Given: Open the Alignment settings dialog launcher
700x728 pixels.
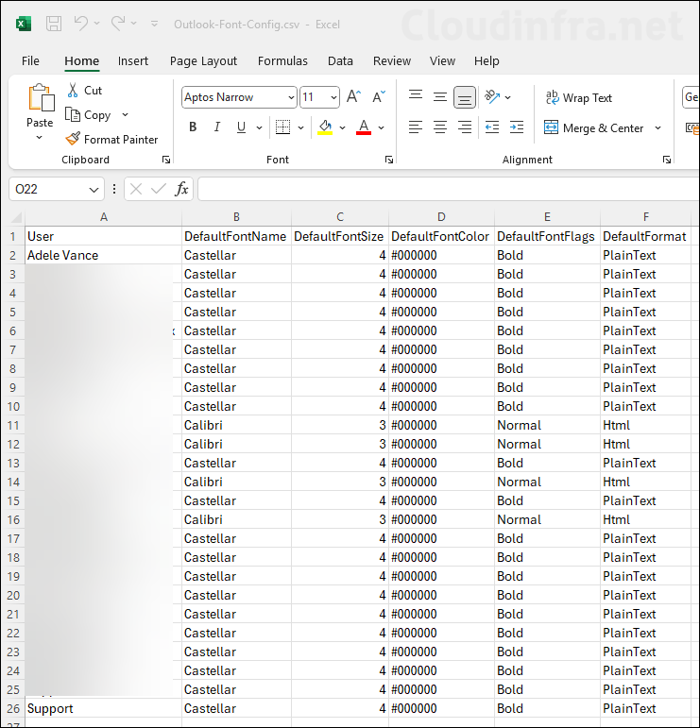Looking at the screenshot, I should point(667,160).
